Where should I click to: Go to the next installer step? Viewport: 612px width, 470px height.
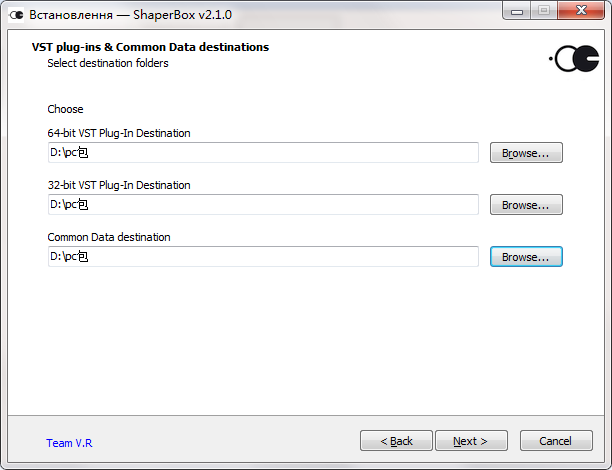(471, 441)
